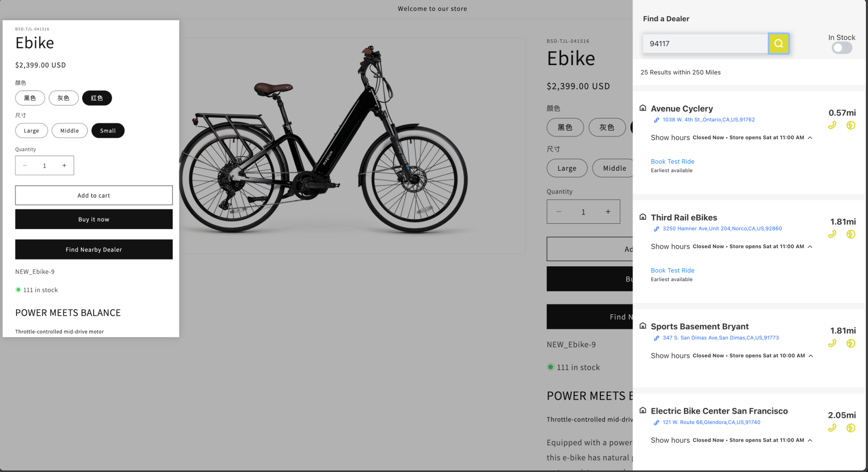The width and height of the screenshot is (868, 472).
Task: Click directions icon for Avenue Cyclery
Action: 850,125
